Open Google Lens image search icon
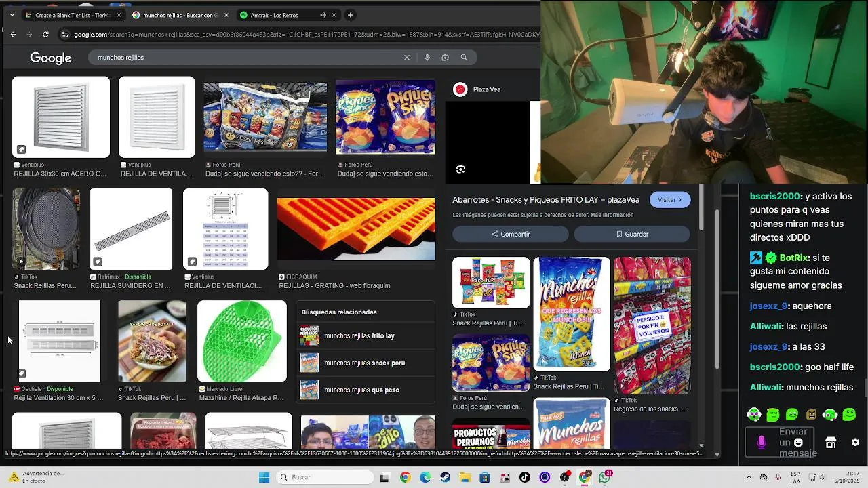The width and height of the screenshot is (868, 488). point(446,58)
